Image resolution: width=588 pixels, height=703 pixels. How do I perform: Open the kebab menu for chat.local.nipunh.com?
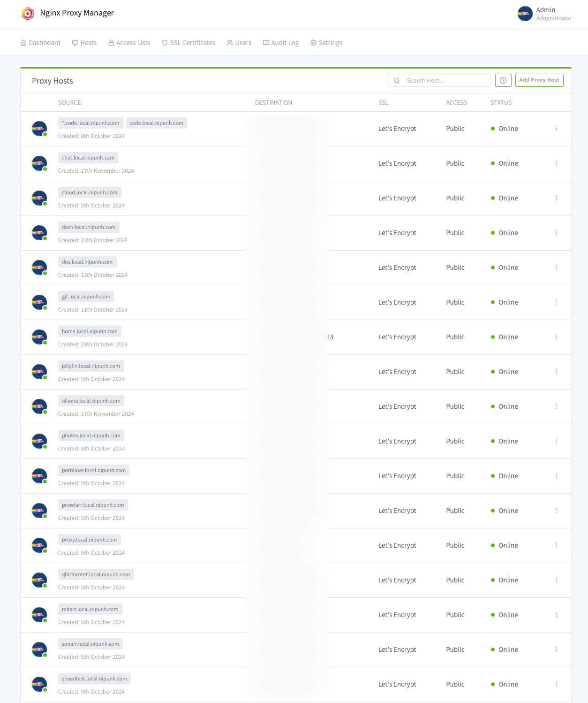(557, 163)
